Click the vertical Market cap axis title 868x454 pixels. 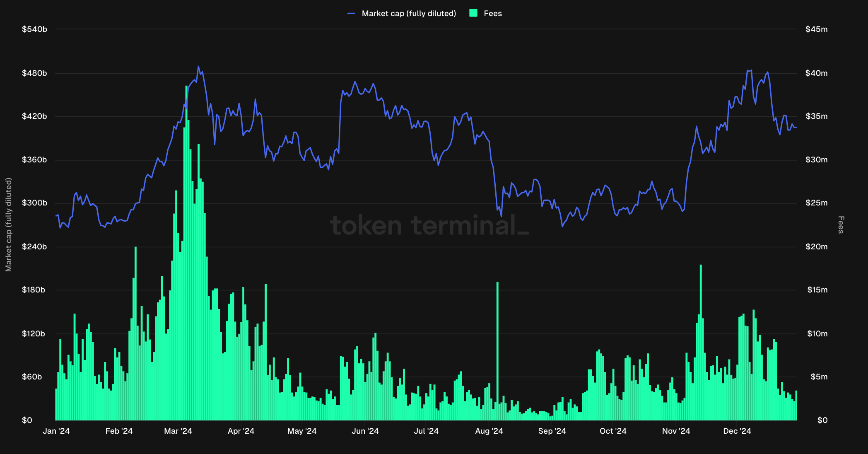pos(9,225)
